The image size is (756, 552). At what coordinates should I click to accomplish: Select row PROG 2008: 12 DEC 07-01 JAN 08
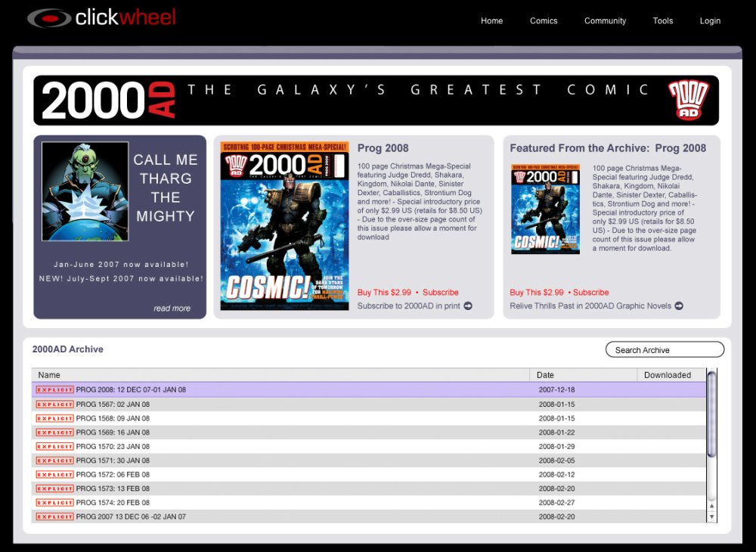pos(369,389)
